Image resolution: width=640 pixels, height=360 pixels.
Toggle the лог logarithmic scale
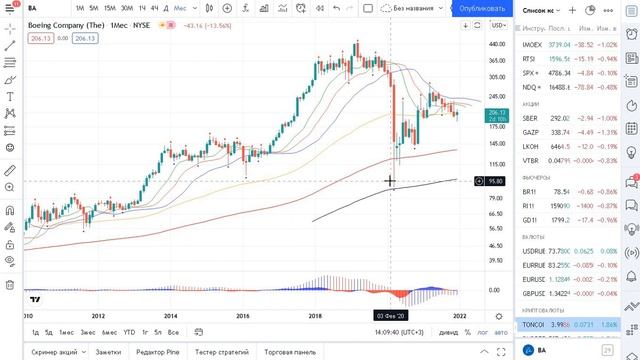pyautogui.click(x=482, y=332)
